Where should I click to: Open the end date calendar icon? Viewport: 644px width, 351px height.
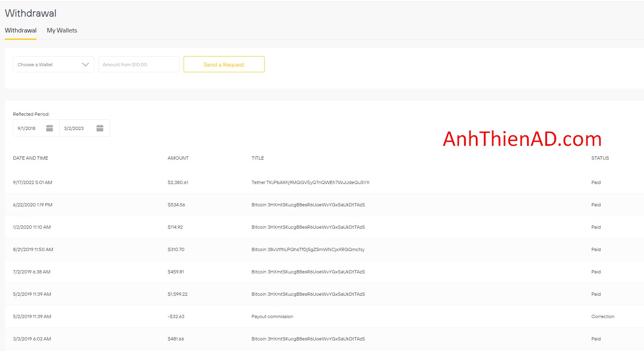tap(100, 128)
